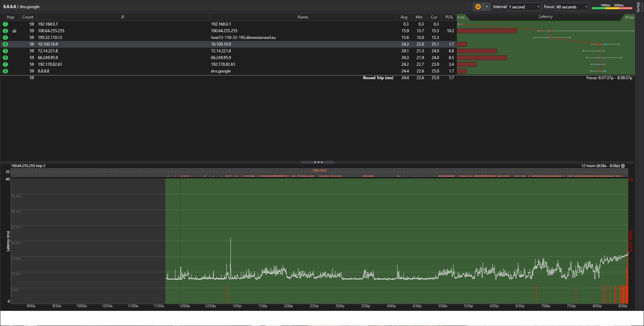Click the timeline graph icon on hop 2
Image resolution: width=644 pixels, height=326 pixels.
pos(14,31)
